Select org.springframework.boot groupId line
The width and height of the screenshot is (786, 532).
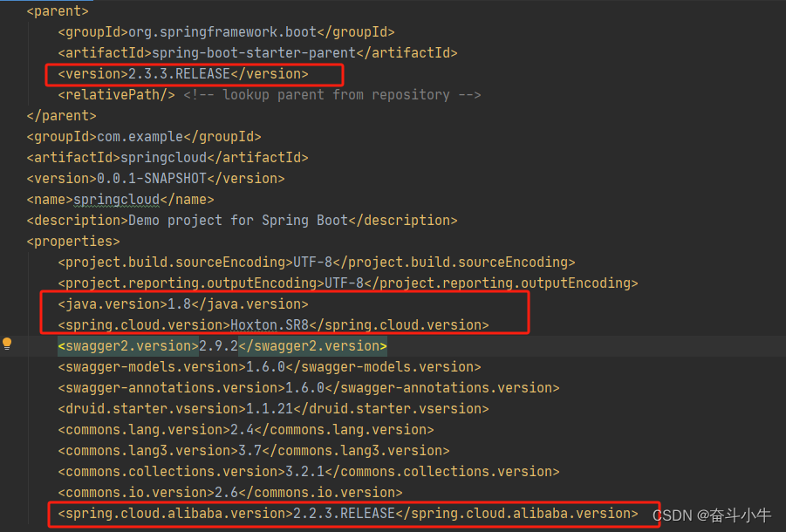point(226,32)
